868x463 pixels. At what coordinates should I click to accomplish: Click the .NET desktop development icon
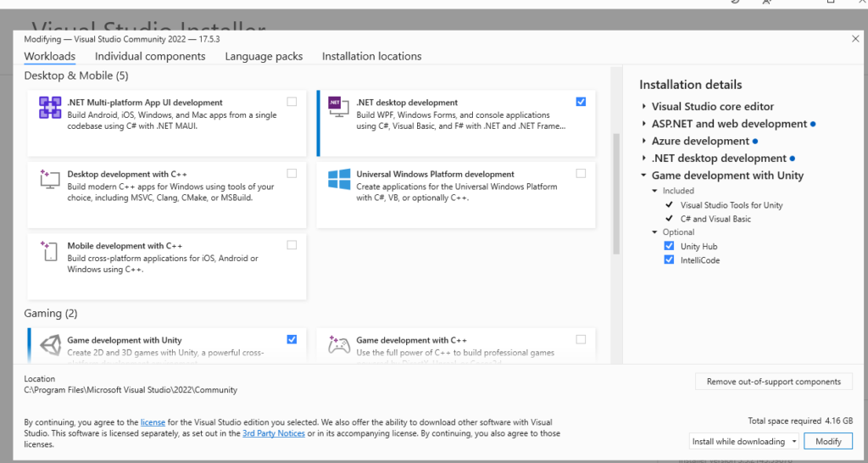click(x=338, y=106)
